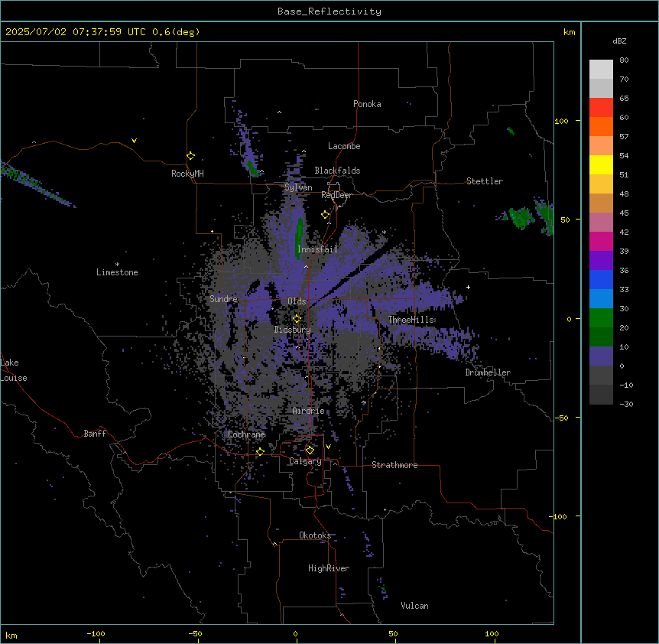Click the Sylvan label on map
This screenshot has height=644, width=659.
[x=298, y=187]
